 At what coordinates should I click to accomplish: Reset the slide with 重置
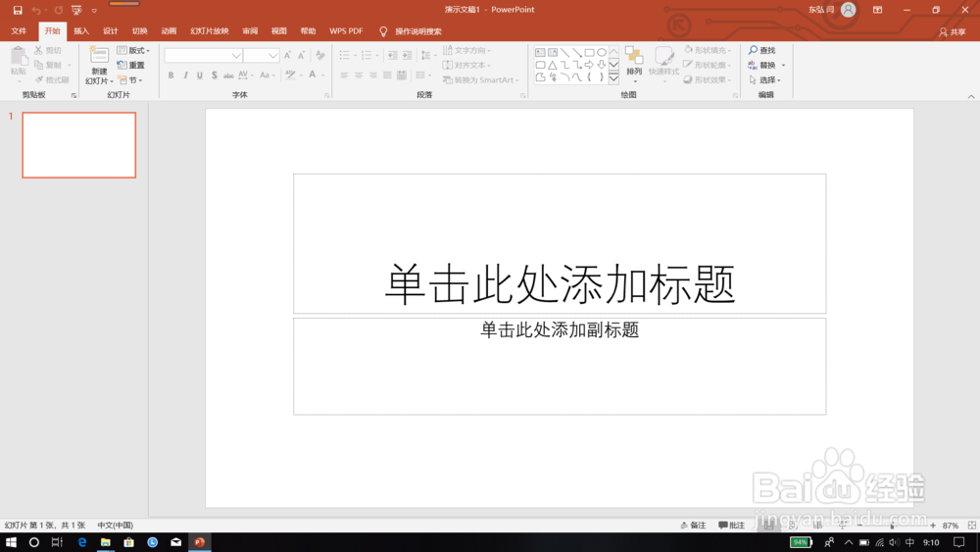131,65
